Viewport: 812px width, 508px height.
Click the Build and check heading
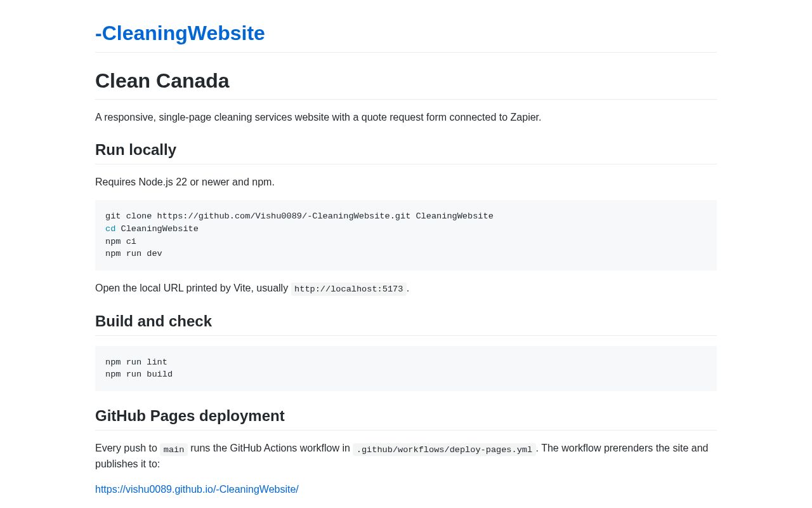coord(154,321)
